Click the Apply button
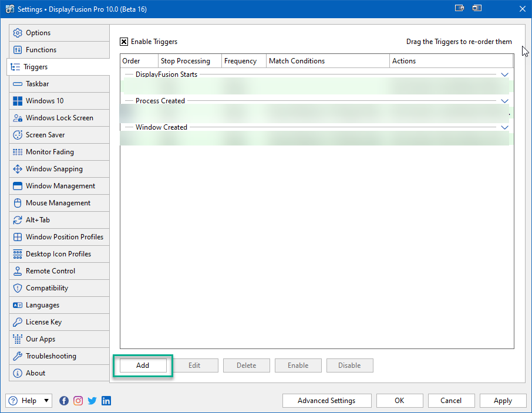532x413 pixels. 503,401
